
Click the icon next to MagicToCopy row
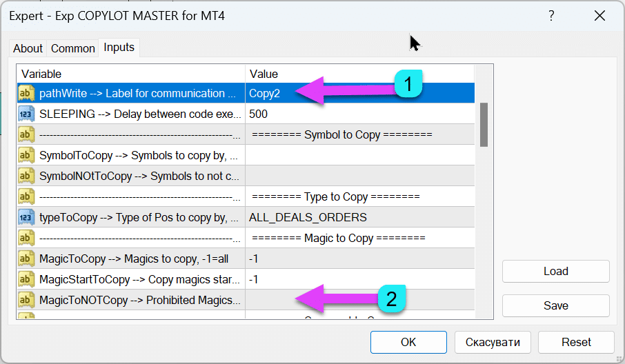(26, 259)
